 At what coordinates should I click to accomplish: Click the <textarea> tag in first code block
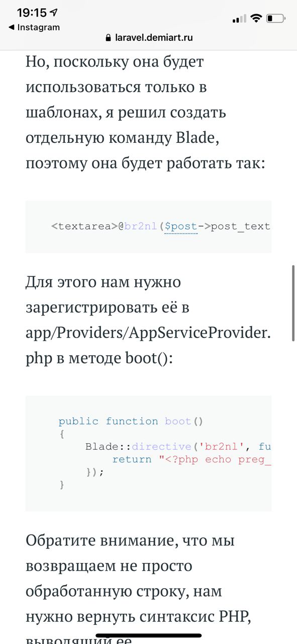84,226
